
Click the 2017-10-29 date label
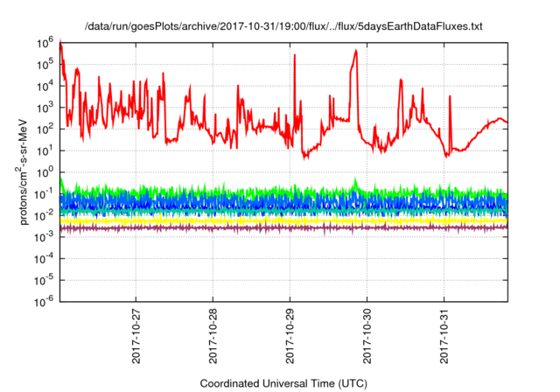(x=290, y=336)
